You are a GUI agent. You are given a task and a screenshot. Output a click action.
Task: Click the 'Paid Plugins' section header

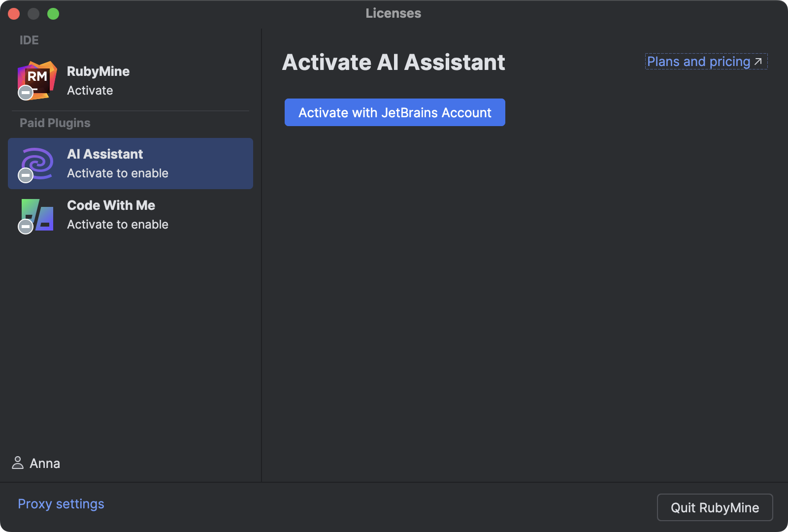pos(55,123)
